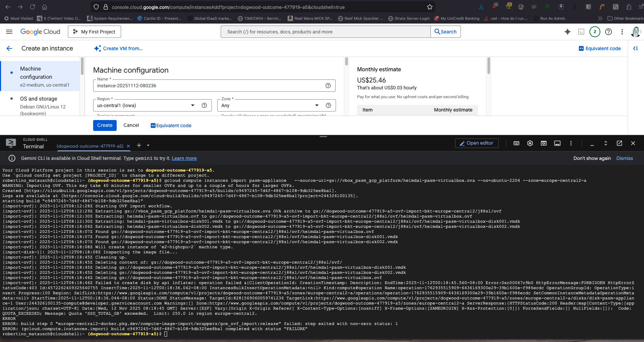The height and width of the screenshot is (342, 644).
Task: Add a new Cloud Shell terminal tab
Action: click(x=139, y=145)
